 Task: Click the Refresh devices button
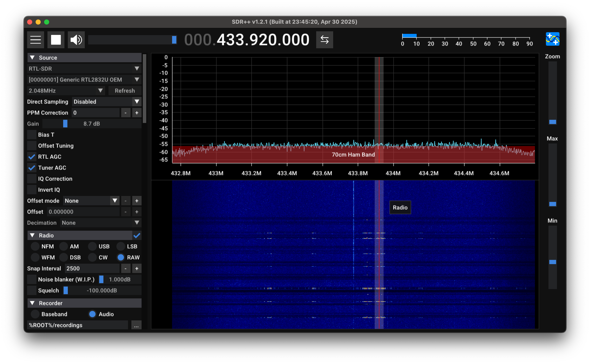pos(125,91)
